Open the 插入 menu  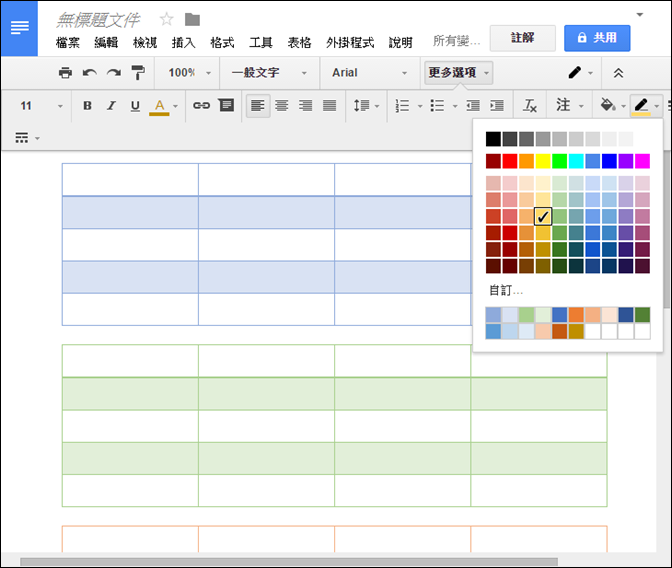(x=183, y=42)
